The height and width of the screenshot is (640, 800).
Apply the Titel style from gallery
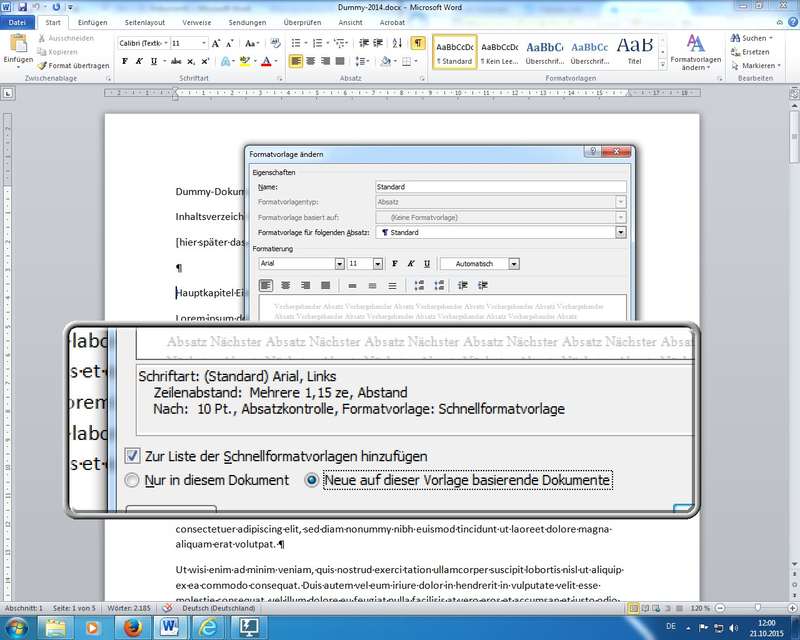[635, 52]
